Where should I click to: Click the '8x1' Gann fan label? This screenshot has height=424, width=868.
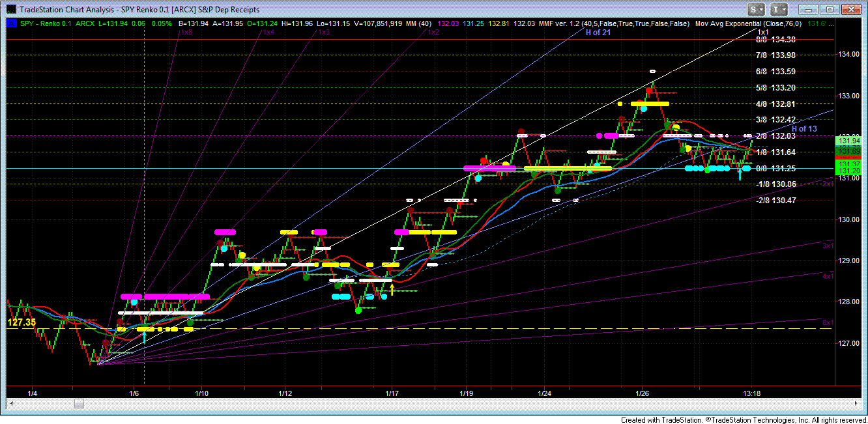(828, 322)
